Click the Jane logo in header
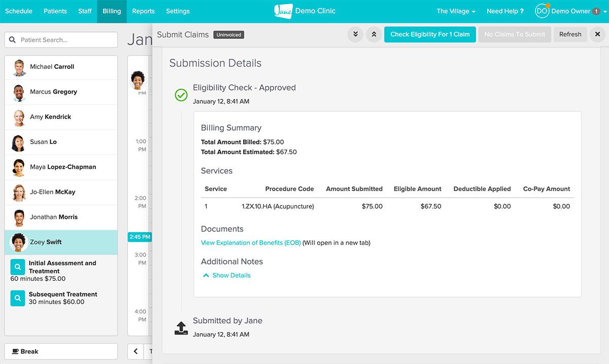The image size is (609, 364). [x=283, y=11]
